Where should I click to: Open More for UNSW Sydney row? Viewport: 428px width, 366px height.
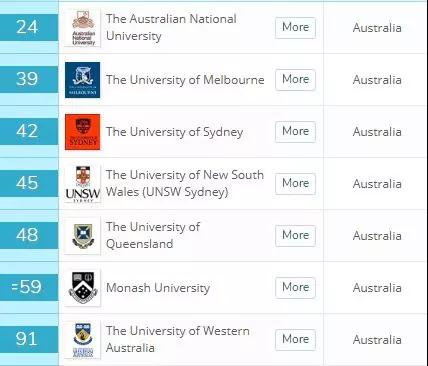click(295, 184)
